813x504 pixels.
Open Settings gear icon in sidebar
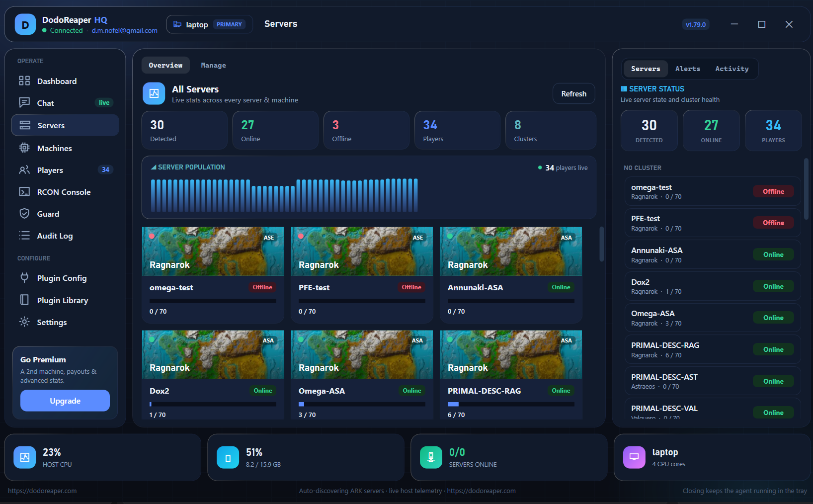coord(24,322)
